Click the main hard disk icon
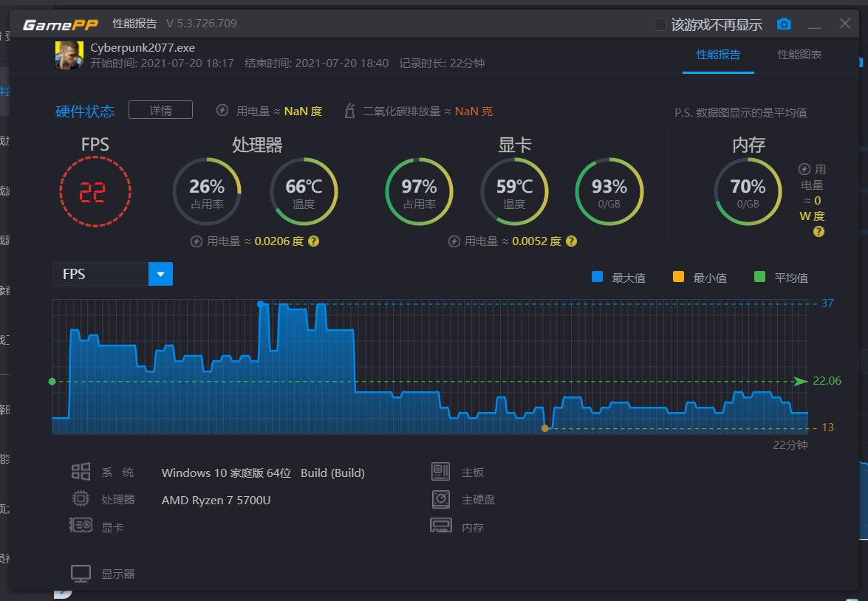Screen dimensions: 868x601 click(441, 500)
